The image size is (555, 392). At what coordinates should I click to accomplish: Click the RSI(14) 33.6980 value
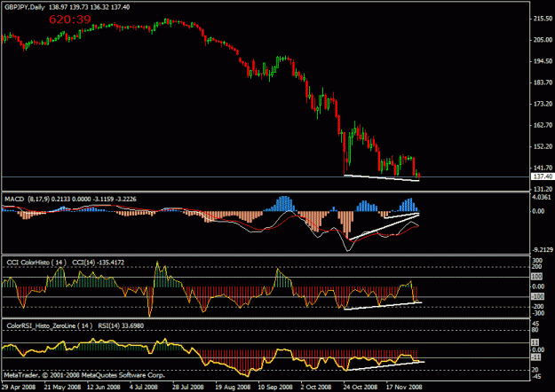click(x=121, y=325)
